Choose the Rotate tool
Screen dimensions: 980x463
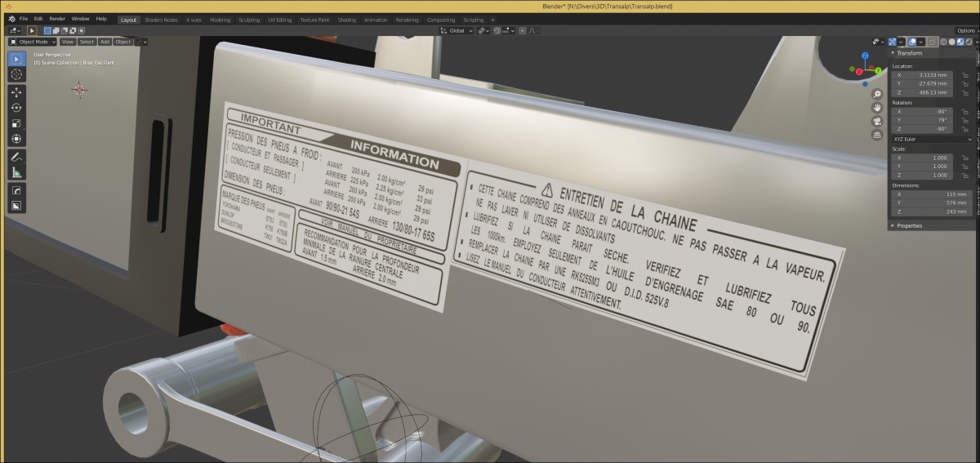tap(16, 108)
